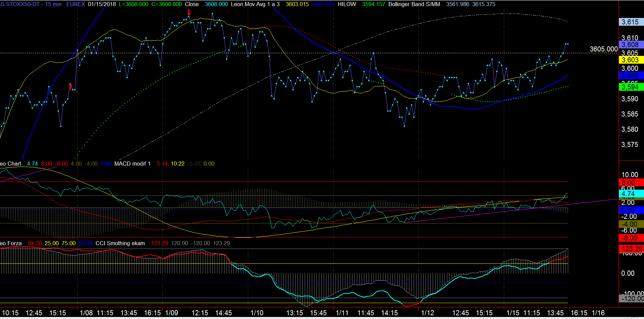Screen dimensions: 644x319
Task: Click the 3,575 price axis label
Action: 630,145
